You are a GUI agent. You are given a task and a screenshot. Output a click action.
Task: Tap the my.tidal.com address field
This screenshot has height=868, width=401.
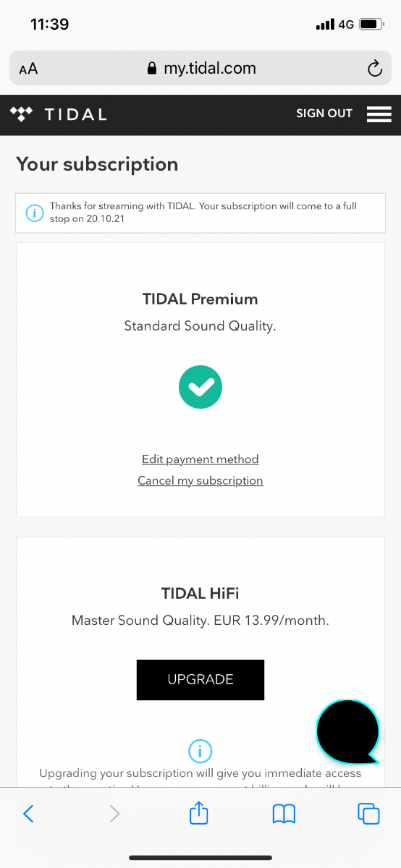[200, 69]
